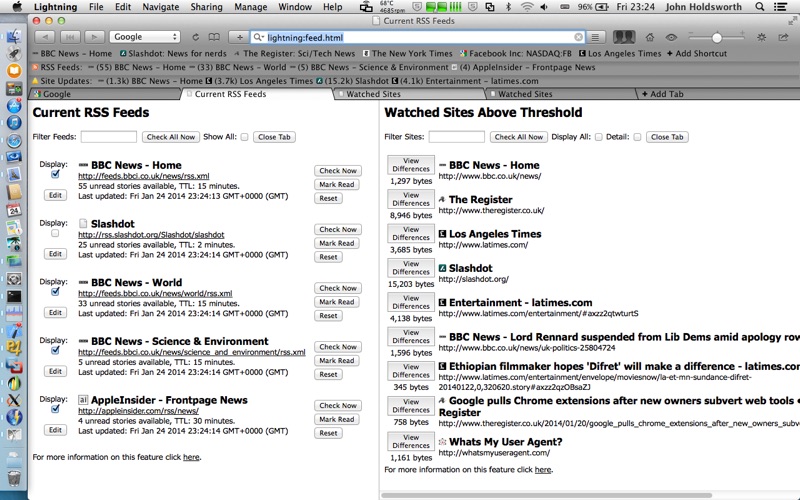The height and width of the screenshot is (500, 800).
Task: Go to the home page icon
Action: [x=649, y=37]
